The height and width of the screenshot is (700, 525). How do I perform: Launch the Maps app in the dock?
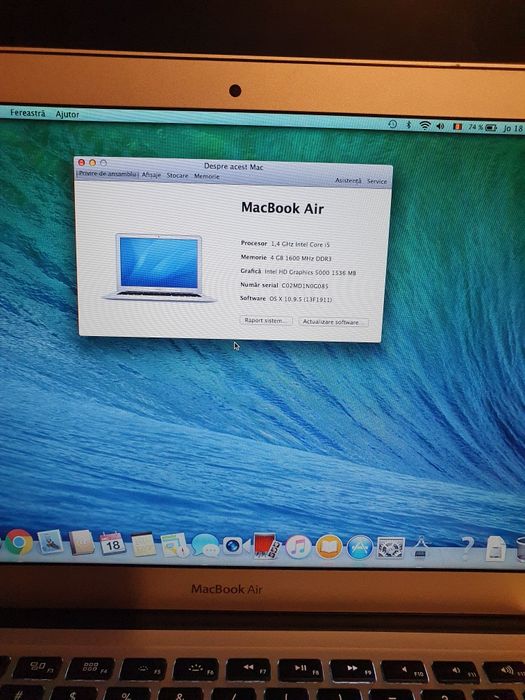pos(175,545)
